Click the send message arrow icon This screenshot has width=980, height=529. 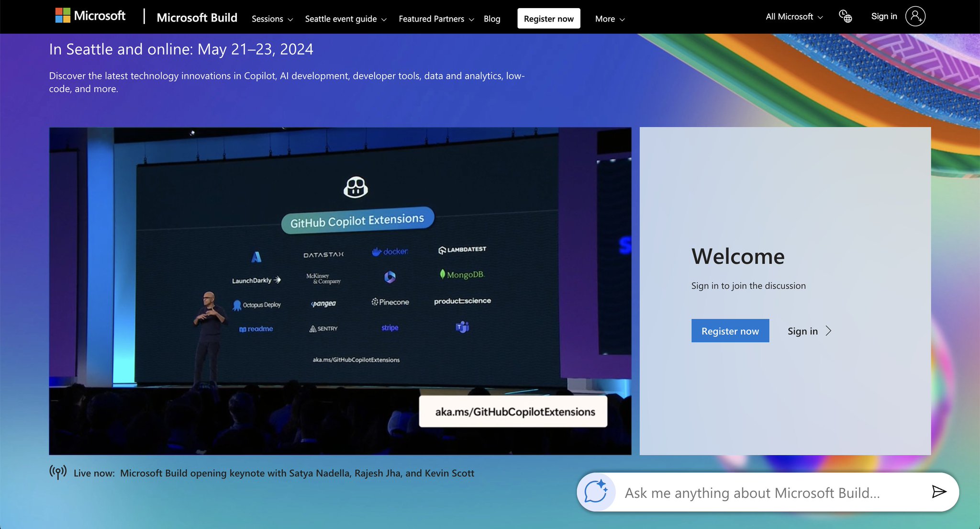939,492
